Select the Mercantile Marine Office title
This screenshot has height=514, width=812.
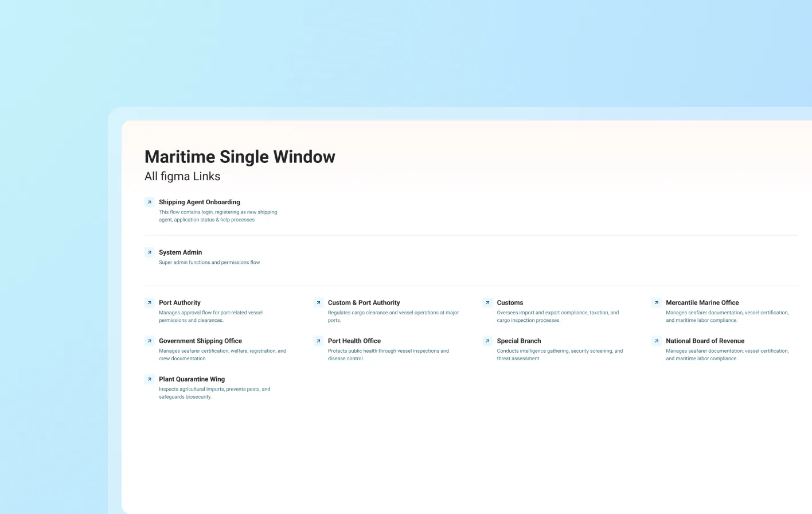[702, 302]
